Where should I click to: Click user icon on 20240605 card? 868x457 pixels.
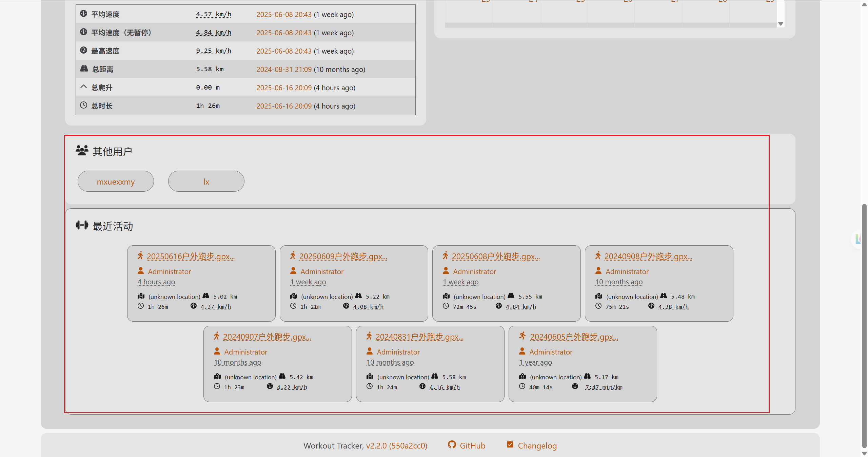[522, 351]
